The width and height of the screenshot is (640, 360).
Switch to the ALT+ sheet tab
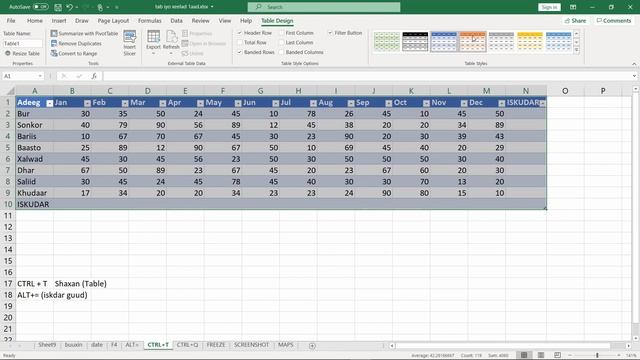[132, 345]
